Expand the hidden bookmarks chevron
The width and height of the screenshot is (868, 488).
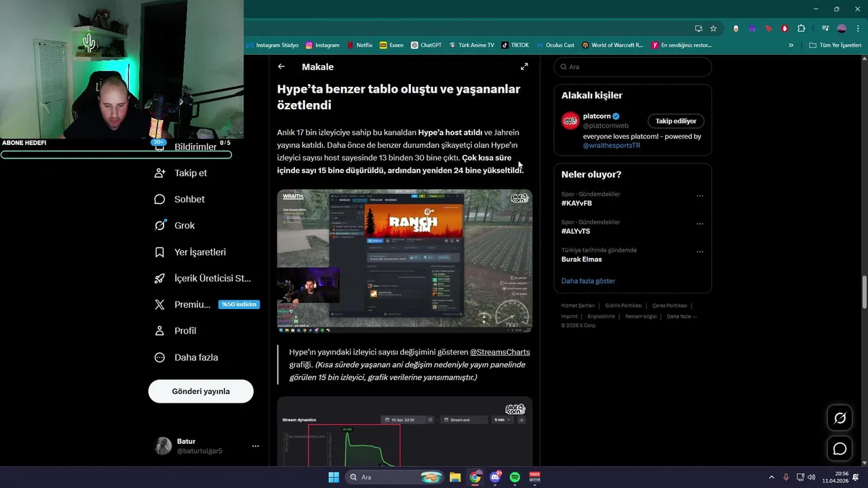point(791,45)
